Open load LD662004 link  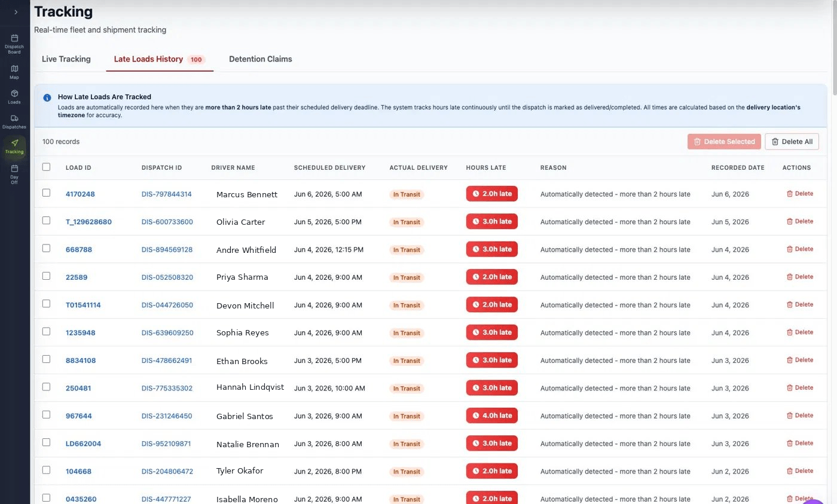click(83, 444)
